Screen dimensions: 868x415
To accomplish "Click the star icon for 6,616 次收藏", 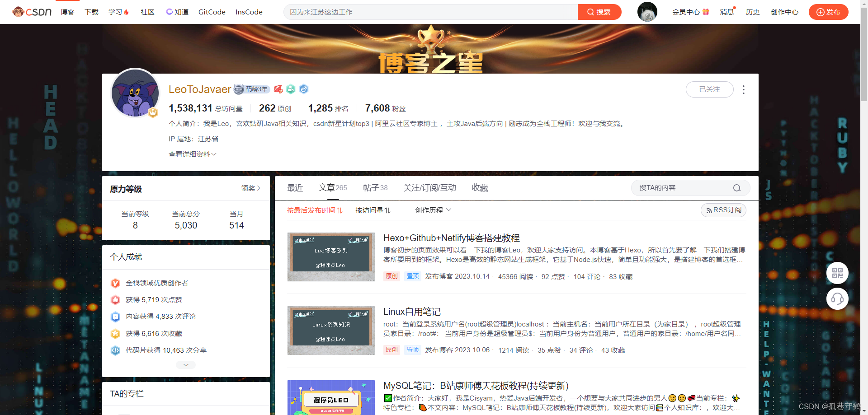I will click(x=115, y=334).
